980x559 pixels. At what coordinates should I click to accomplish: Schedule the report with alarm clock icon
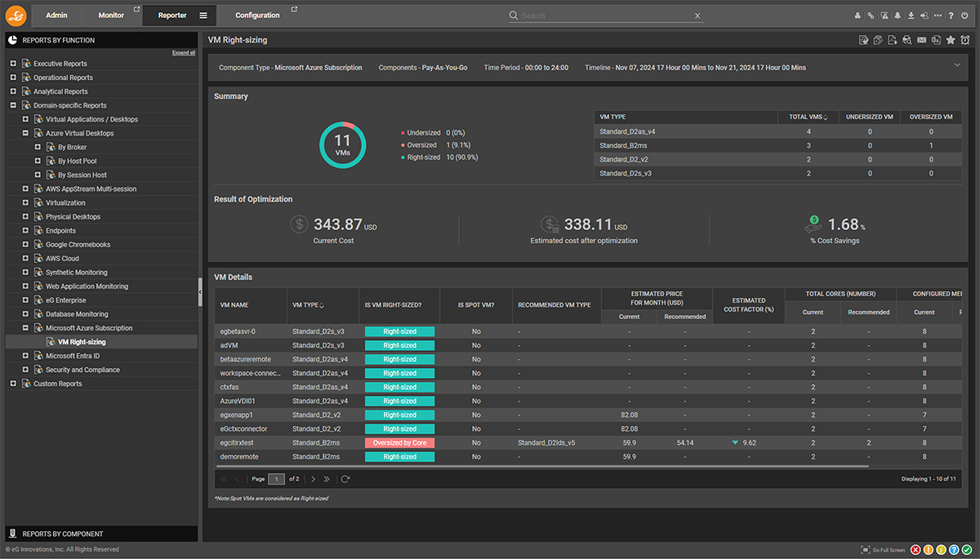tap(965, 40)
